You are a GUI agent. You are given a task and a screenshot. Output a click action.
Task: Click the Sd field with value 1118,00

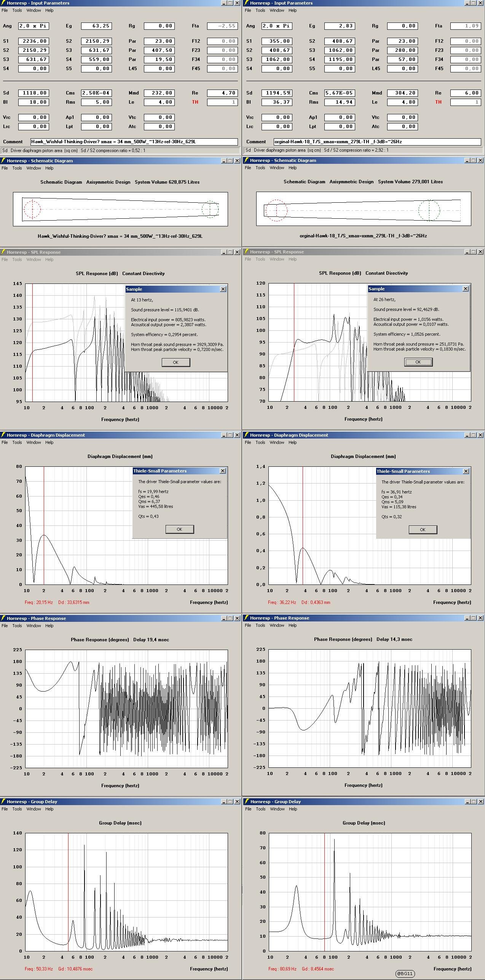point(34,93)
